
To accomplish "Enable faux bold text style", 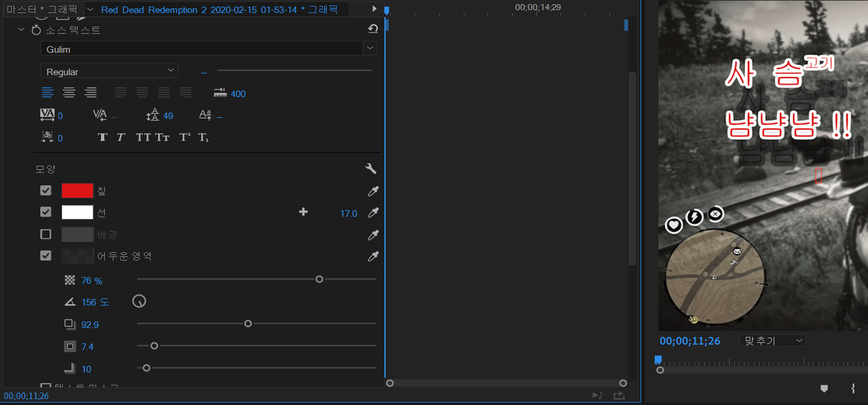I will [x=102, y=138].
